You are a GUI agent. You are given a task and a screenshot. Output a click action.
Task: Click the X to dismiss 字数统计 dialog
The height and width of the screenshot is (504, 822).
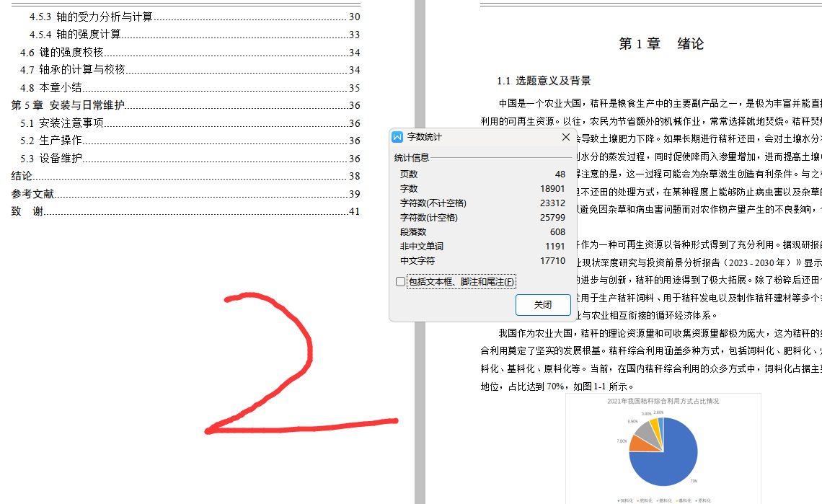[x=565, y=137]
